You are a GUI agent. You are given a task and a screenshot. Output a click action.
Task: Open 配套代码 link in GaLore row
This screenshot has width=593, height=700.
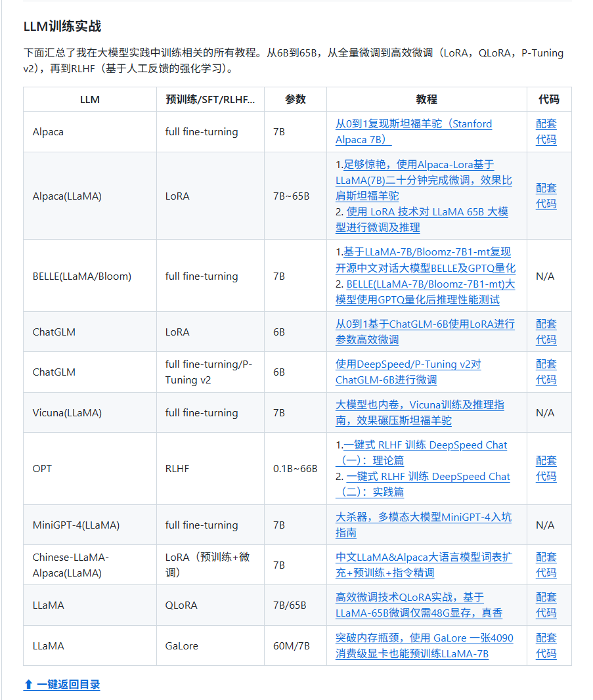click(x=546, y=645)
